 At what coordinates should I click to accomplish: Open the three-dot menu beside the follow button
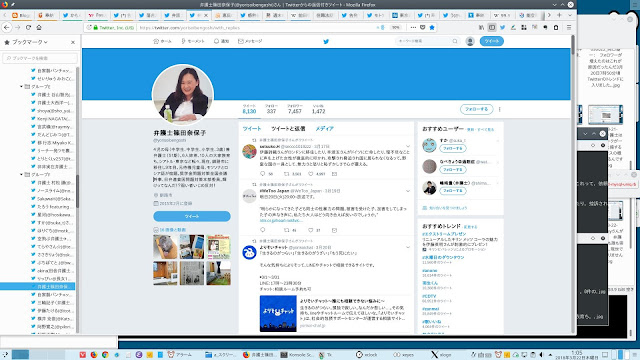[x=500, y=109]
